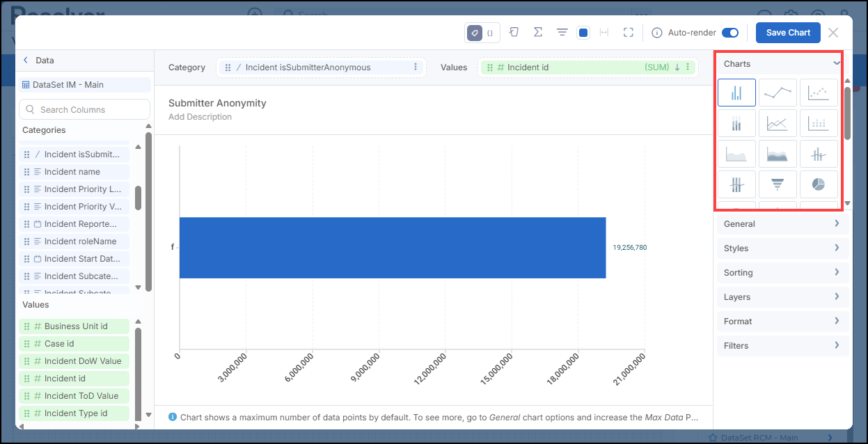Switch to the code braces editor mode

point(490,33)
